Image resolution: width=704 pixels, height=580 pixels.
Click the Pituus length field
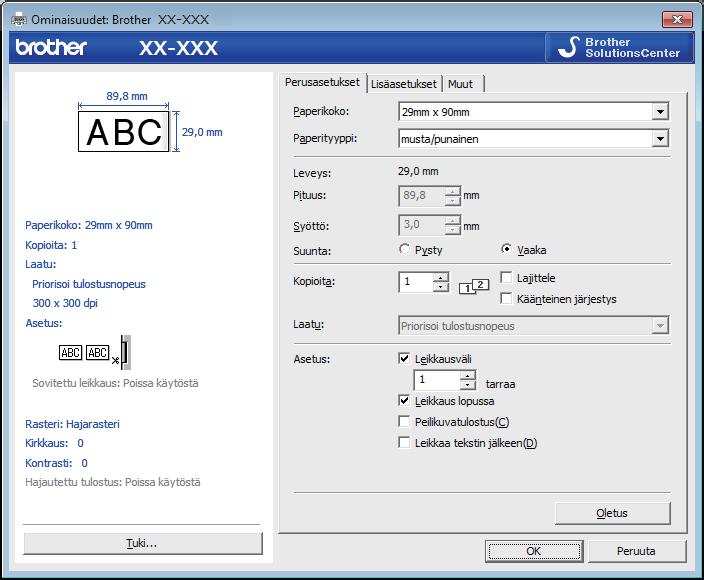tap(422, 196)
